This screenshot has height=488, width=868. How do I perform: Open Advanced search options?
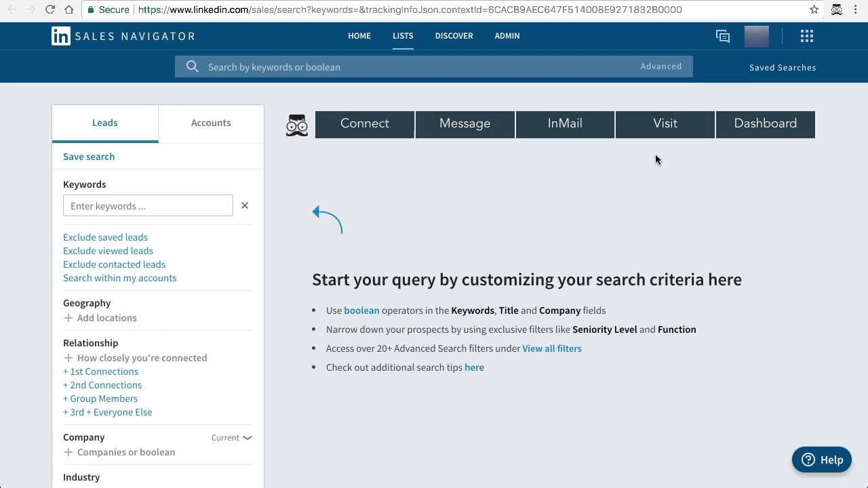[661, 66]
